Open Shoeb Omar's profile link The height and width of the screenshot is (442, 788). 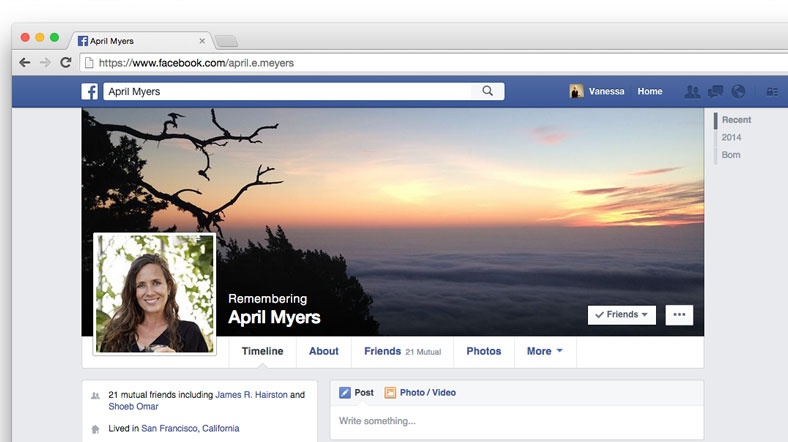click(133, 406)
